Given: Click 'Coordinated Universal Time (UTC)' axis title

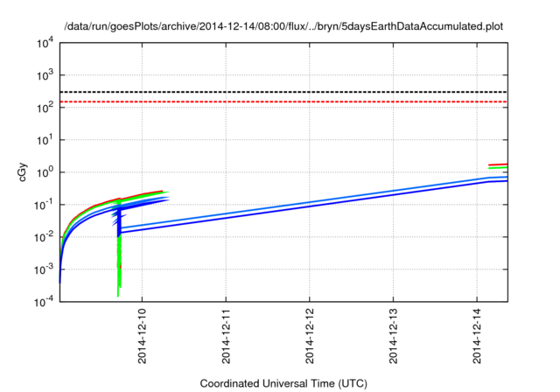Looking at the screenshot, I should (x=283, y=383).
